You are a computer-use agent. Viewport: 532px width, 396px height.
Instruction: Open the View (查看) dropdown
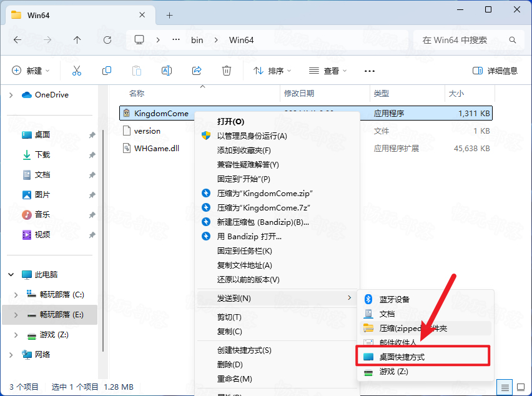coord(328,71)
